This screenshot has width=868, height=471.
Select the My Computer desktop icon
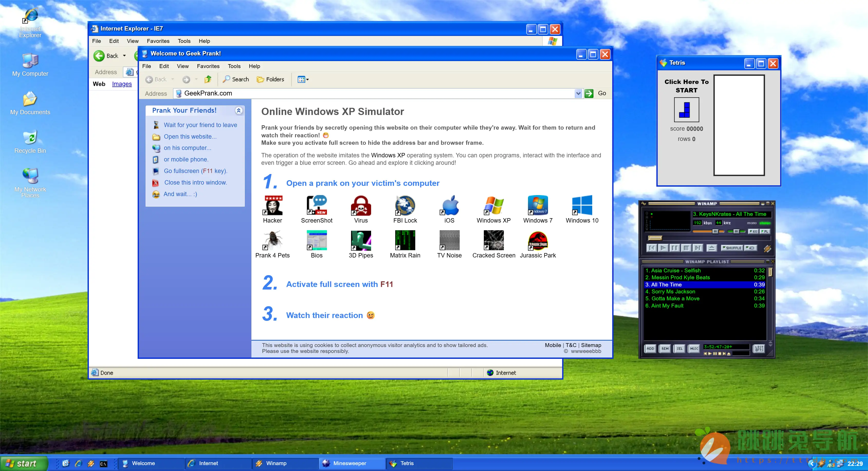pos(30,65)
